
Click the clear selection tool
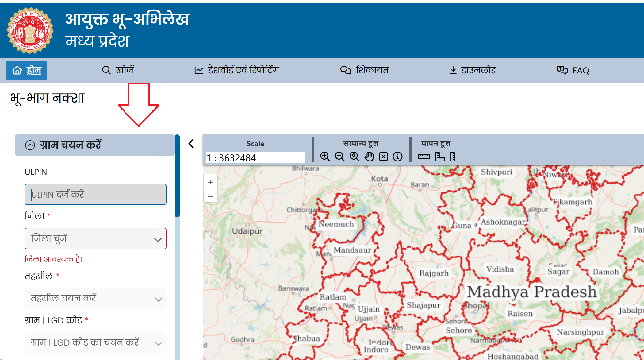click(383, 157)
